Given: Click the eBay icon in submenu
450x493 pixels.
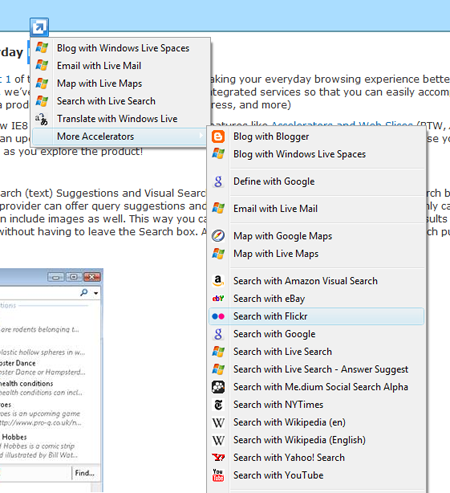Looking at the screenshot, I should pyautogui.click(x=218, y=298).
